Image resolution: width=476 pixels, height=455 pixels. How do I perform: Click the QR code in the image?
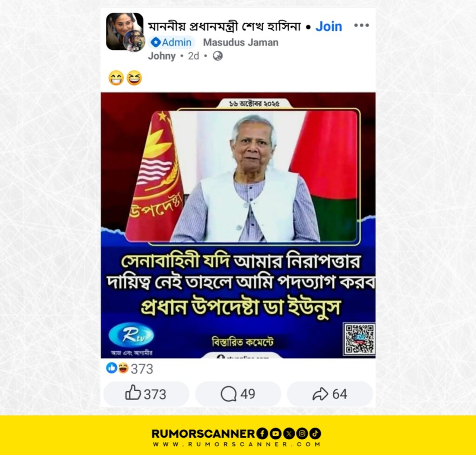[359, 339]
